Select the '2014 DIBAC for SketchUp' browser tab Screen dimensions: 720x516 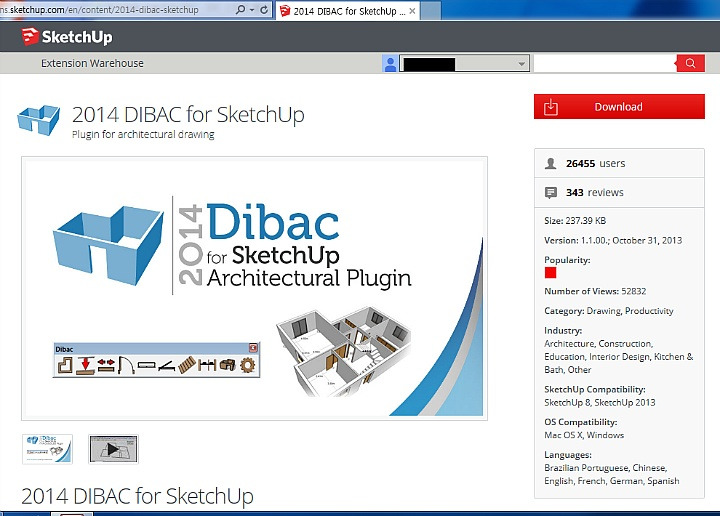[349, 11]
